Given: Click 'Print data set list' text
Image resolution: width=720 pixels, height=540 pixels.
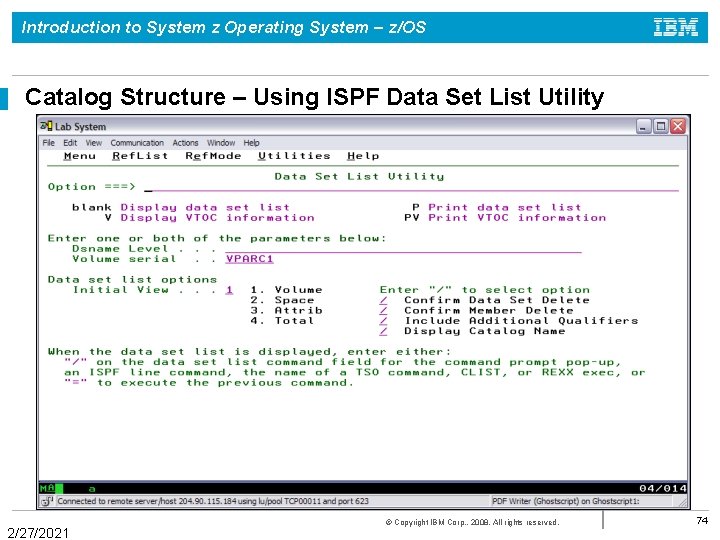Looking at the screenshot, I should [505, 207].
